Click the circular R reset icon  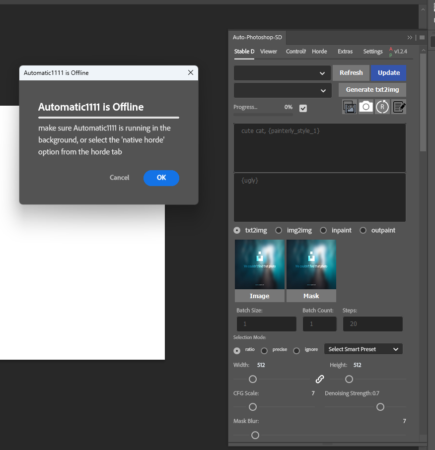click(382, 107)
